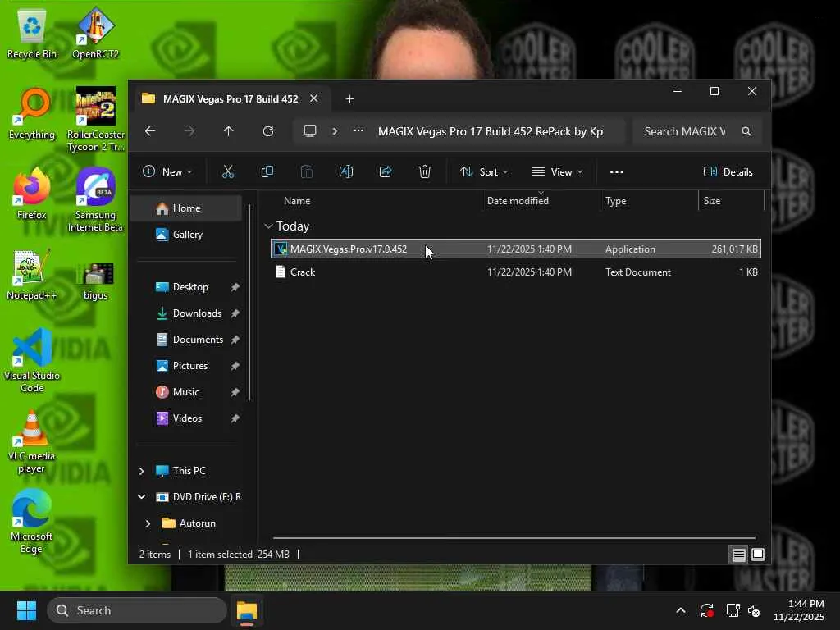This screenshot has width=840, height=630.
Task: Open Pictures in quick access
Action: pos(189,366)
